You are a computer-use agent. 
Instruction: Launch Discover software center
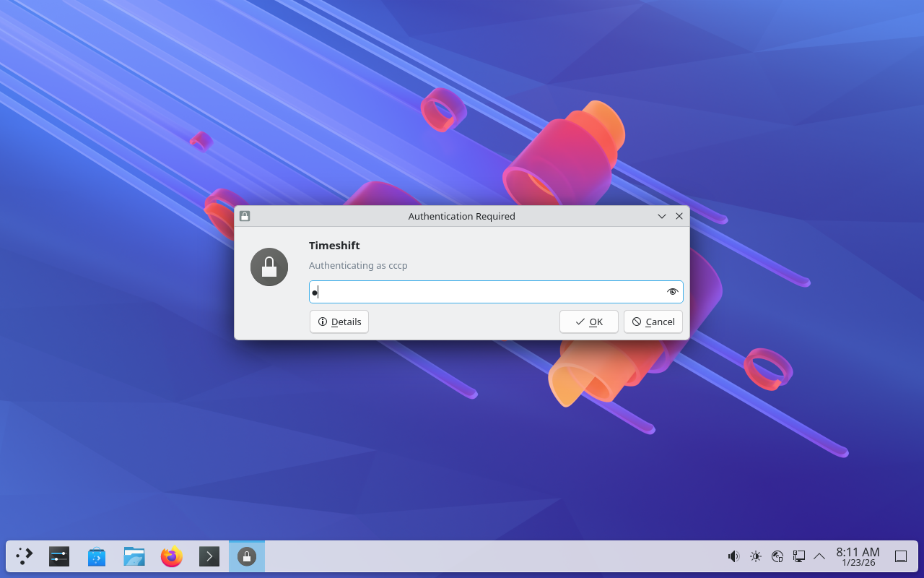click(x=97, y=556)
